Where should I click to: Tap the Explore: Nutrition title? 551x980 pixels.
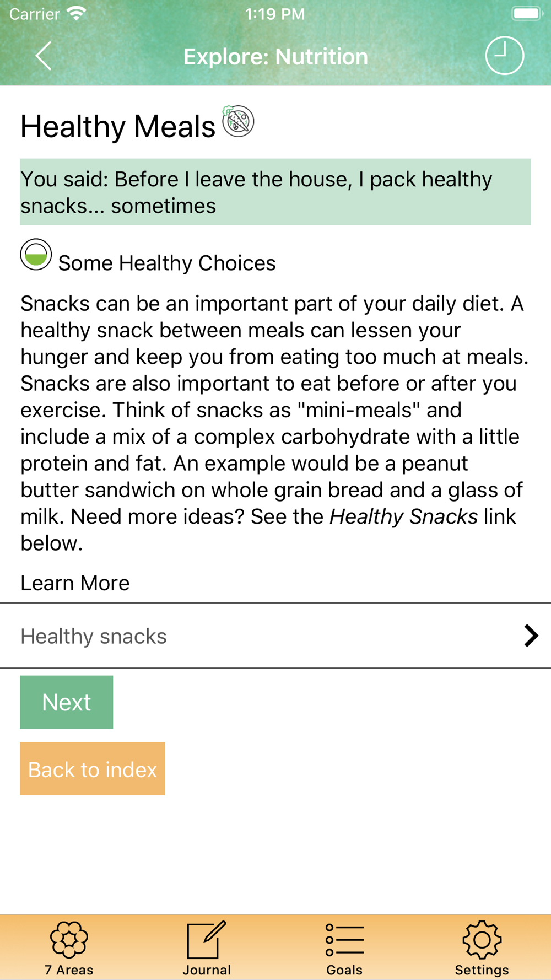275,56
